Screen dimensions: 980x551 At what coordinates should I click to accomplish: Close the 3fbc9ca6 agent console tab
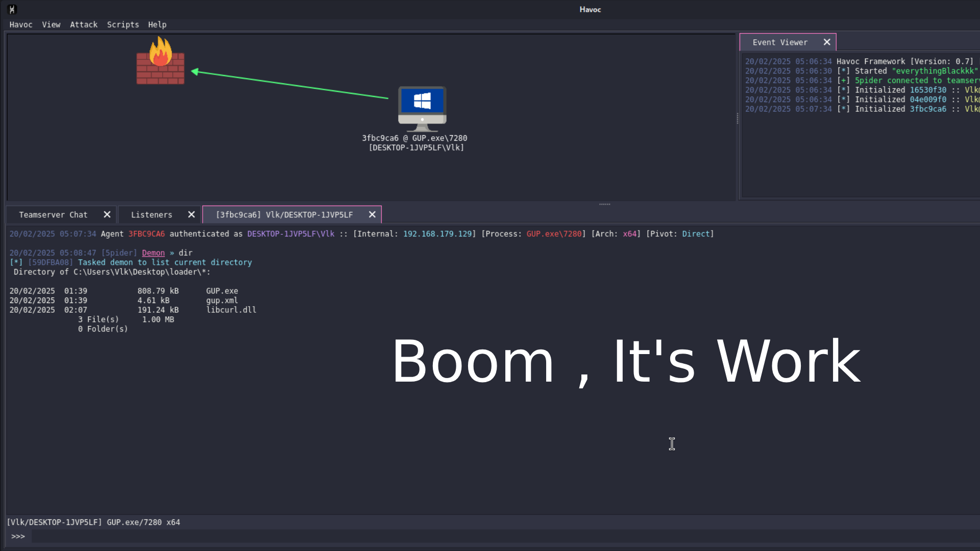[372, 215]
